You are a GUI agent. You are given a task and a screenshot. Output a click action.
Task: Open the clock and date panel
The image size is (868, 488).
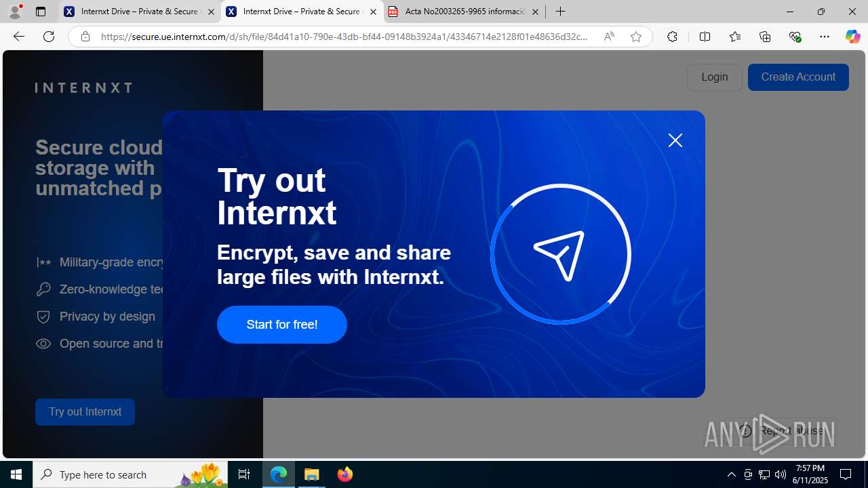[810, 474]
